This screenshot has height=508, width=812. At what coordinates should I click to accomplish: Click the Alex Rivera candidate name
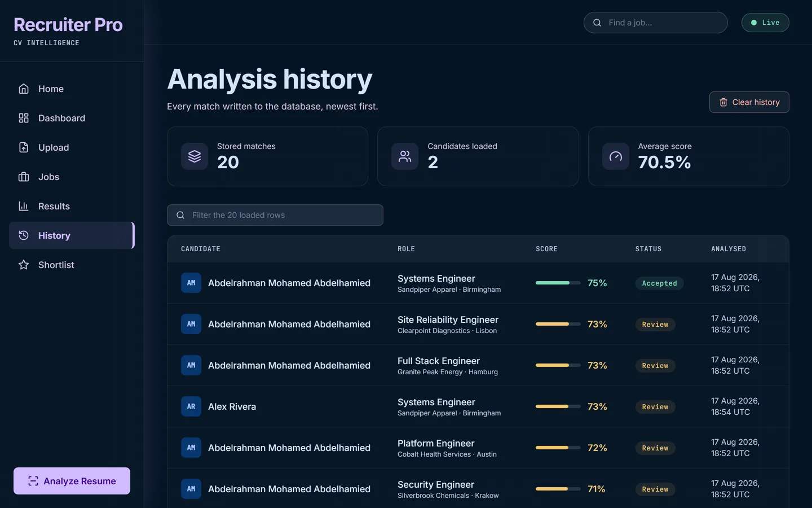pos(232,406)
